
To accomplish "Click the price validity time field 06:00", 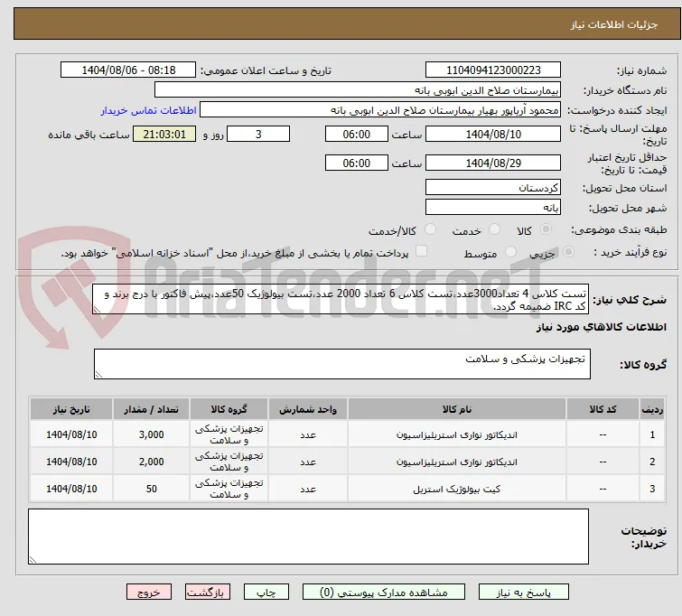I will [356, 163].
